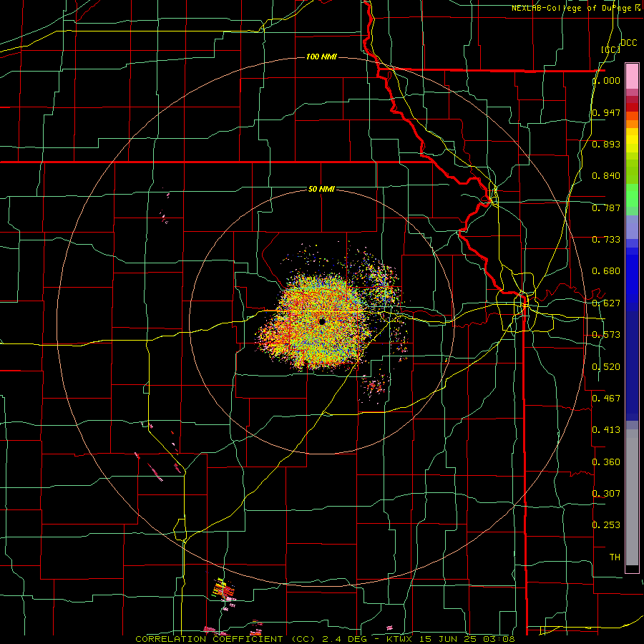Viewport: 644px width, 644px height.
Task: Click the 50 NMI range ring label
Action: (x=321, y=189)
